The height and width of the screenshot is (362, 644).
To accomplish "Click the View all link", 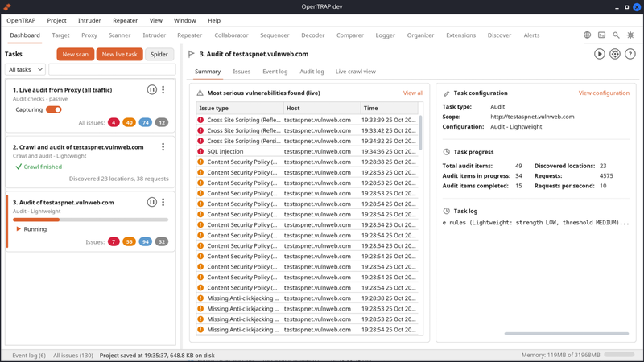I will [x=413, y=93].
